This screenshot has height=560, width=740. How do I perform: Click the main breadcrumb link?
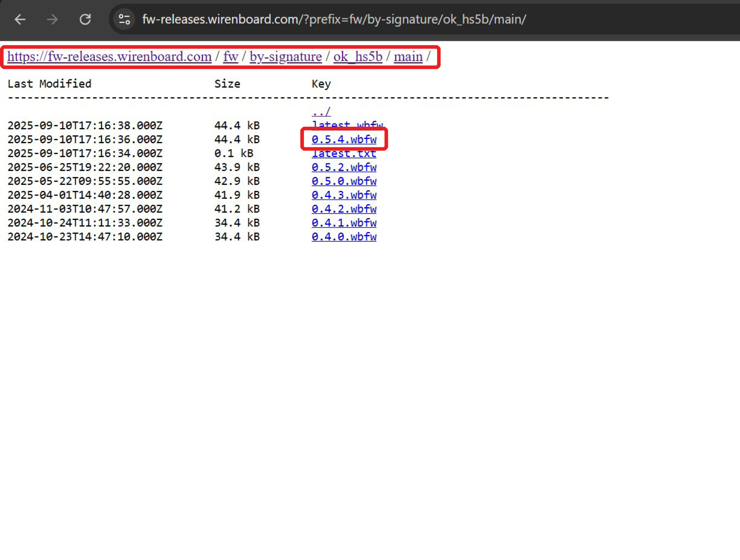tap(408, 57)
